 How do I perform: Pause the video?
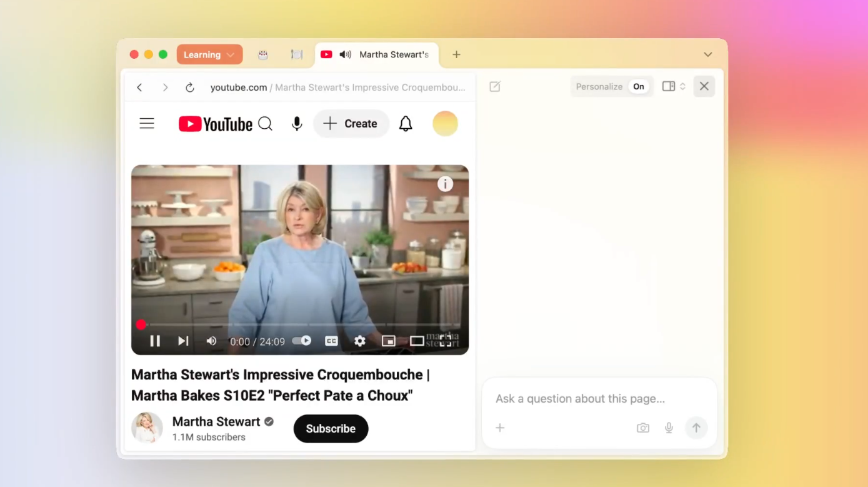pyautogui.click(x=155, y=341)
